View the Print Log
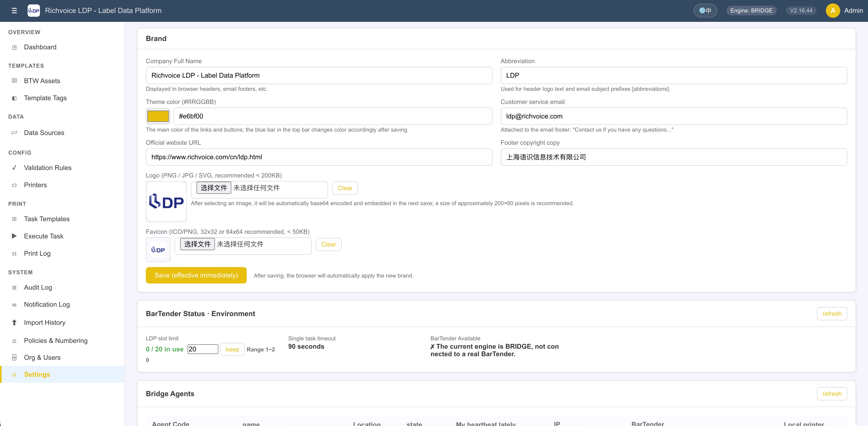Screen dimensions: 868x426 point(62,253)
